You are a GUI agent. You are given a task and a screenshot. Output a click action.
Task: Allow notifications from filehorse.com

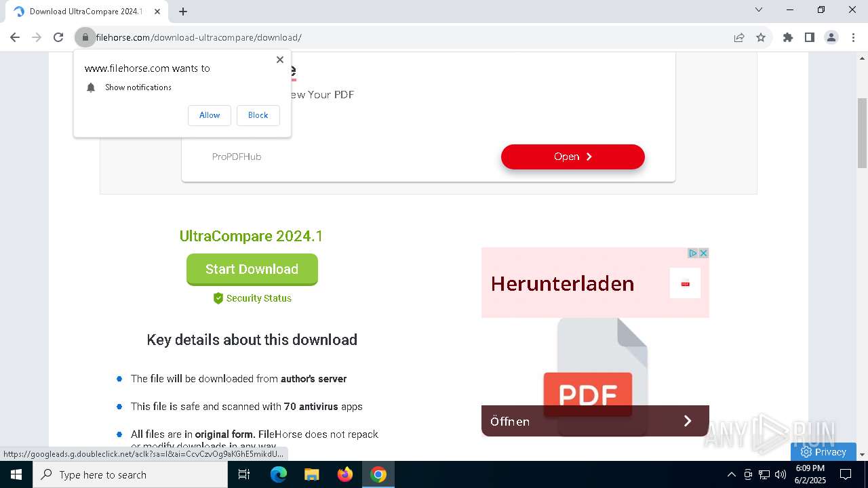coord(210,115)
